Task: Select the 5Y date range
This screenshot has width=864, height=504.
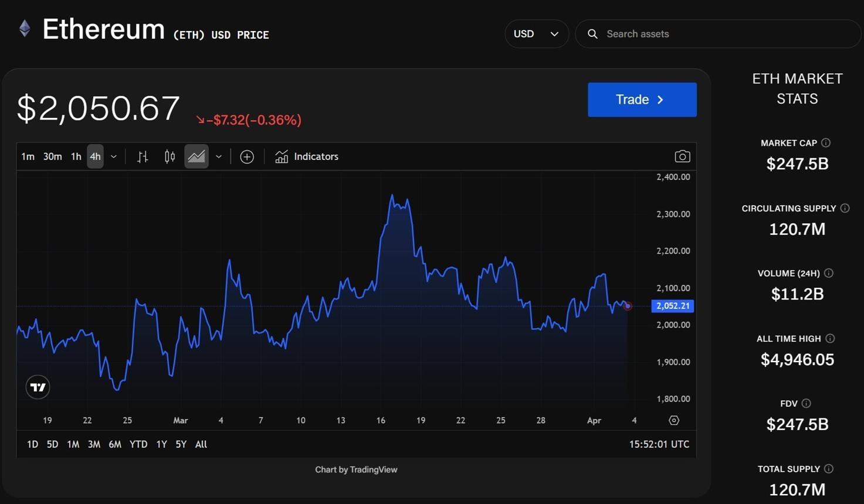Action: (181, 444)
